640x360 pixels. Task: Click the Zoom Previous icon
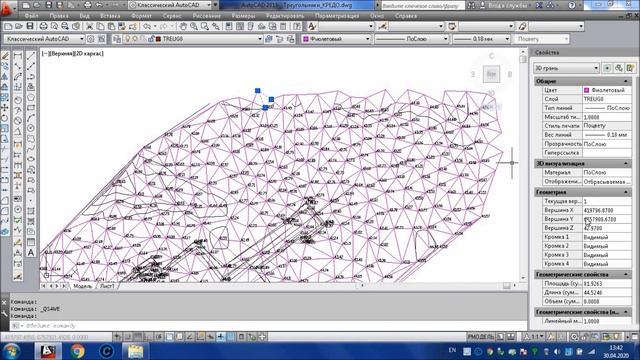[x=216, y=26]
